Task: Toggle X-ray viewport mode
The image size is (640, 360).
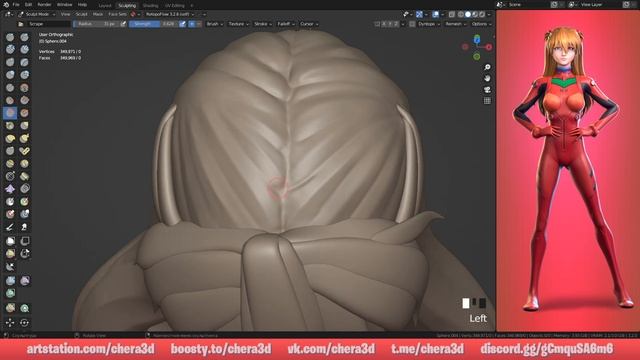Action: [x=452, y=14]
